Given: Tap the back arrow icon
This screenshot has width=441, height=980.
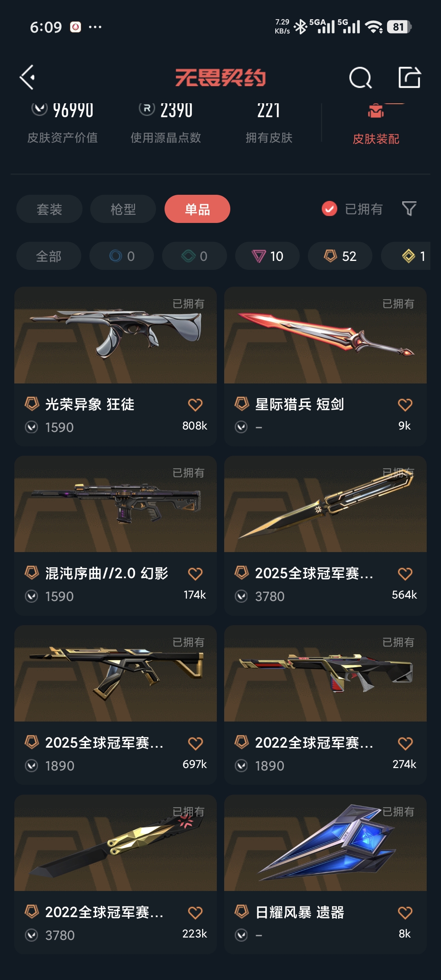Looking at the screenshot, I should click(x=27, y=77).
